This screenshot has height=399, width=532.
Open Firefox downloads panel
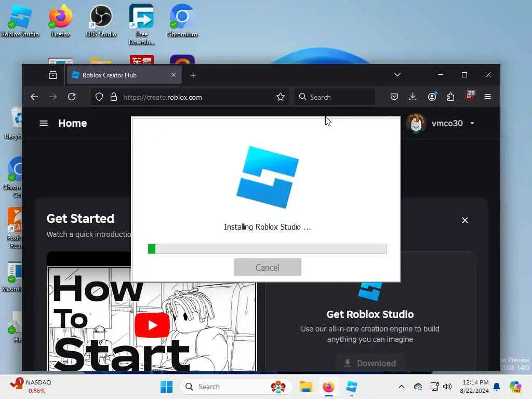pyautogui.click(x=413, y=97)
